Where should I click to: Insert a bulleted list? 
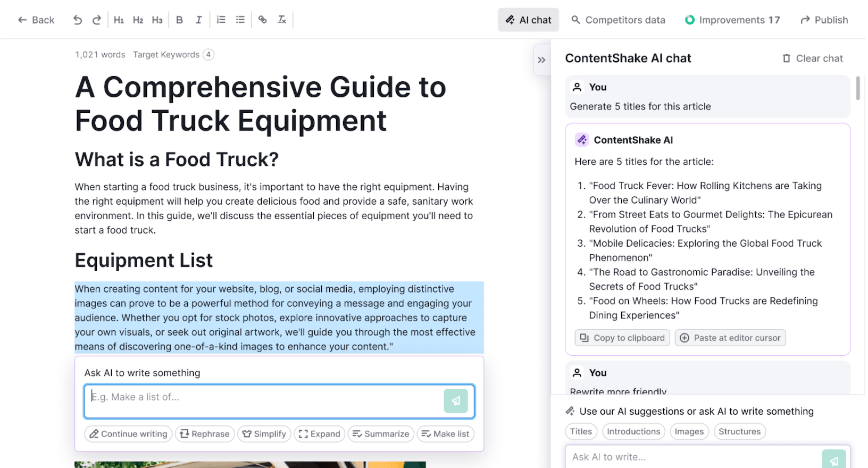240,20
